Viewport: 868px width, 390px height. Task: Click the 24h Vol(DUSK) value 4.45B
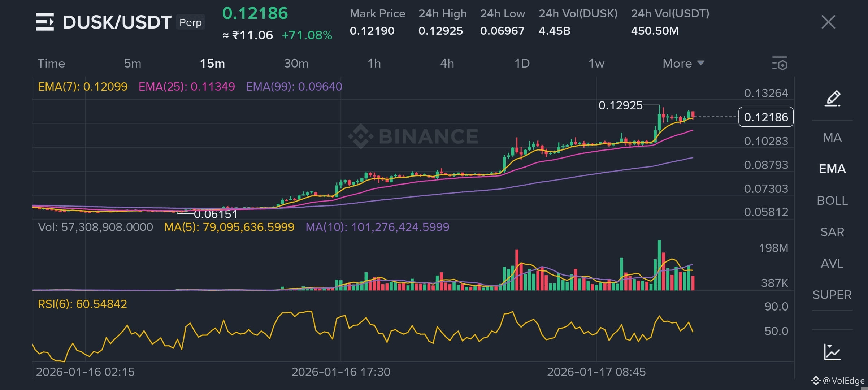click(554, 31)
